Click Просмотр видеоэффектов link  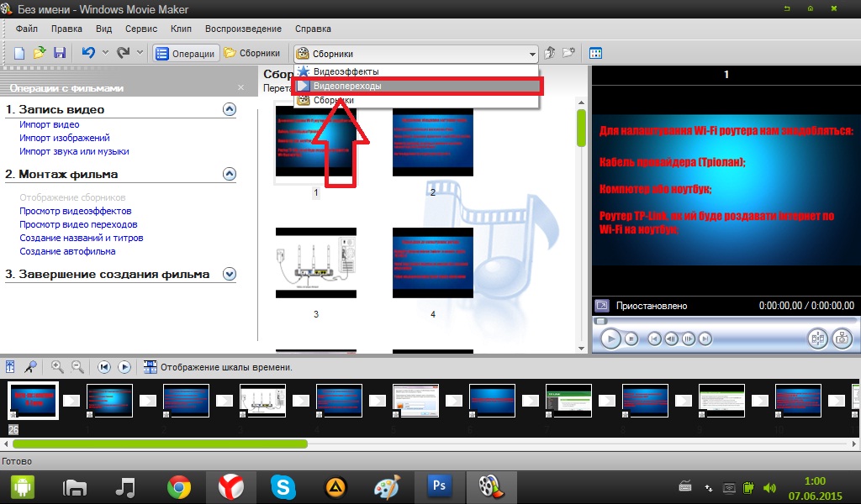point(76,211)
